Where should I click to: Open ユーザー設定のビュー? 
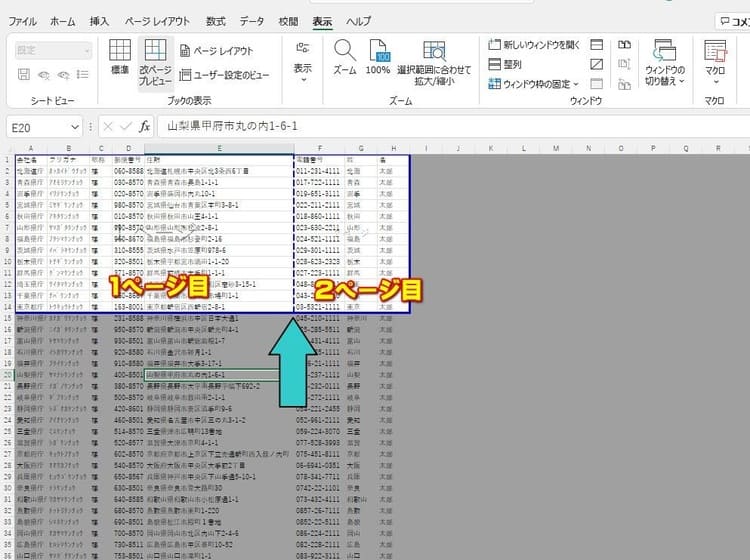(x=224, y=75)
